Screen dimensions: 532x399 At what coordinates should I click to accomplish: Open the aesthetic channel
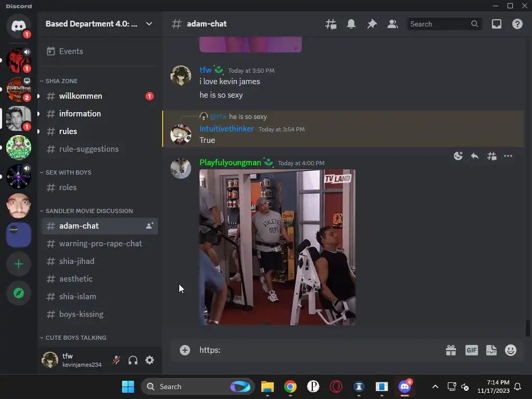tap(99, 279)
